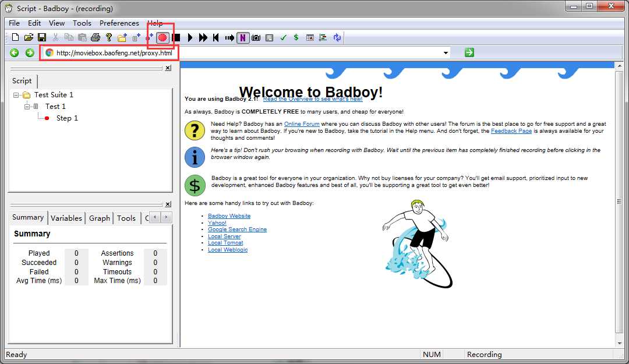The image size is (629, 364).
Task: Create a new script with New icon
Action: [15, 37]
